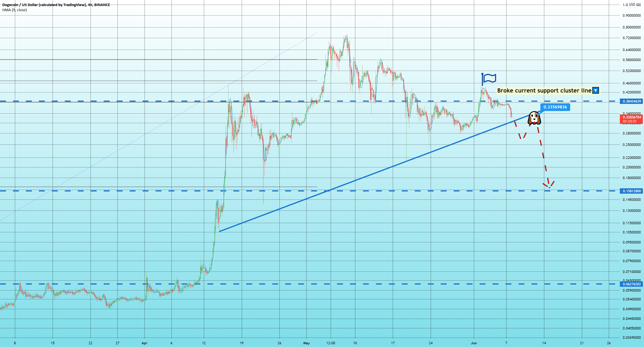Click the 0.90000000 price axis label

pos(631,16)
